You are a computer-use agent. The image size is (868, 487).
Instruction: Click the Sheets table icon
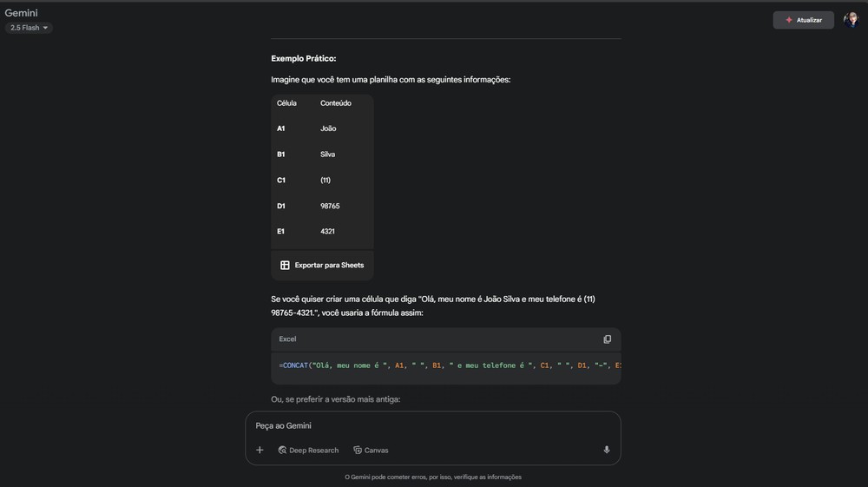point(285,266)
